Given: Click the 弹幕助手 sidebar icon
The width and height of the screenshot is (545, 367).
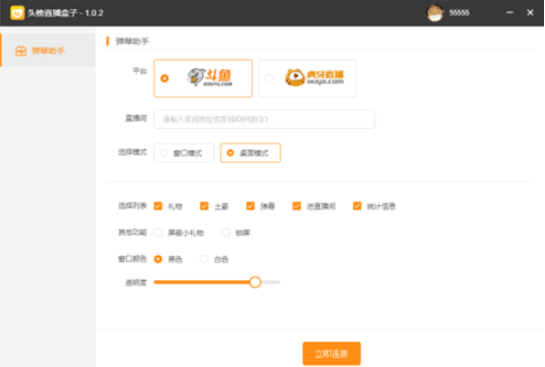Looking at the screenshot, I should [21, 51].
